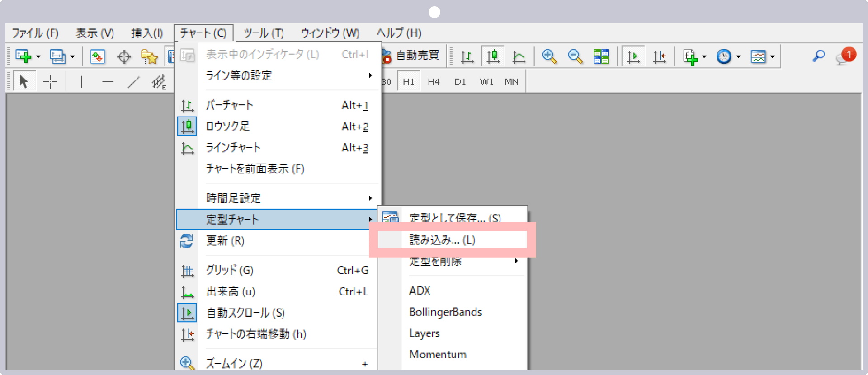Choose ロウソク足 in the chart menu
This screenshot has width=868, height=375.
[x=277, y=127]
